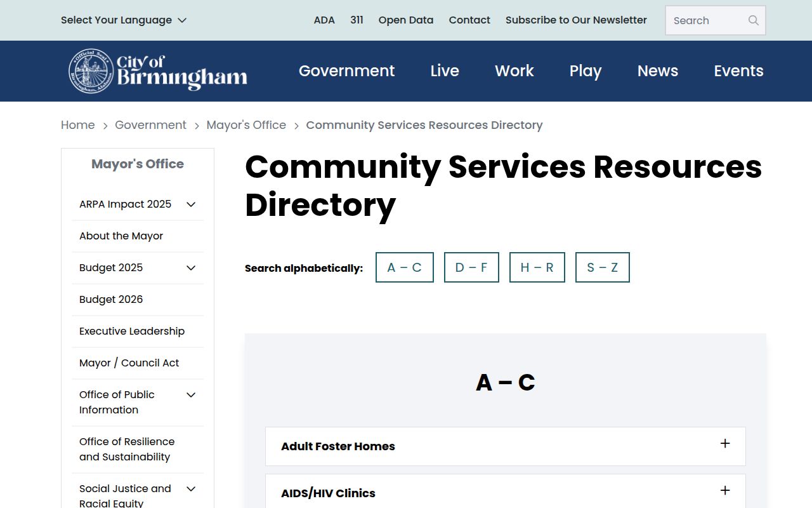The height and width of the screenshot is (508, 812).
Task: Open About the Mayor sidebar page
Action: pos(121,236)
